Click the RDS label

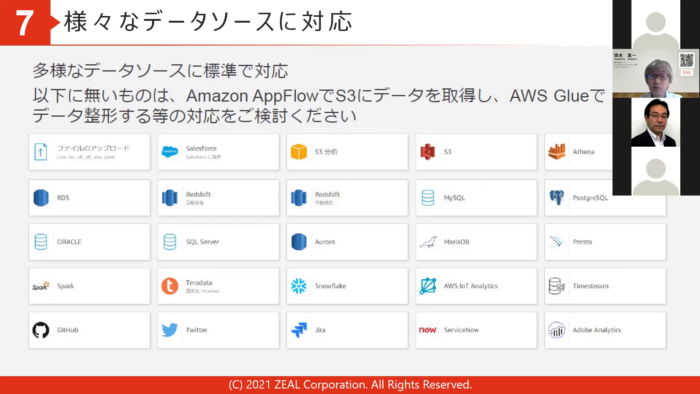point(63,198)
